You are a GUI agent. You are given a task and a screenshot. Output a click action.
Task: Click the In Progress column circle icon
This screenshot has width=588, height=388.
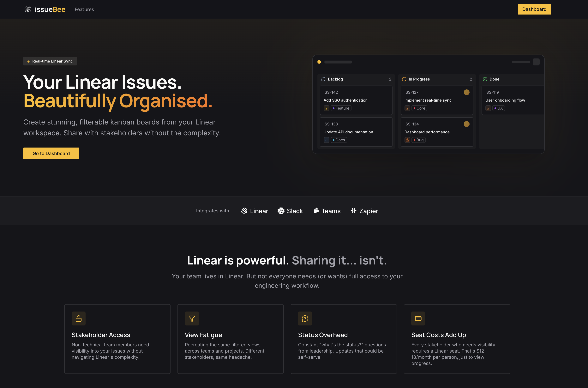point(404,79)
